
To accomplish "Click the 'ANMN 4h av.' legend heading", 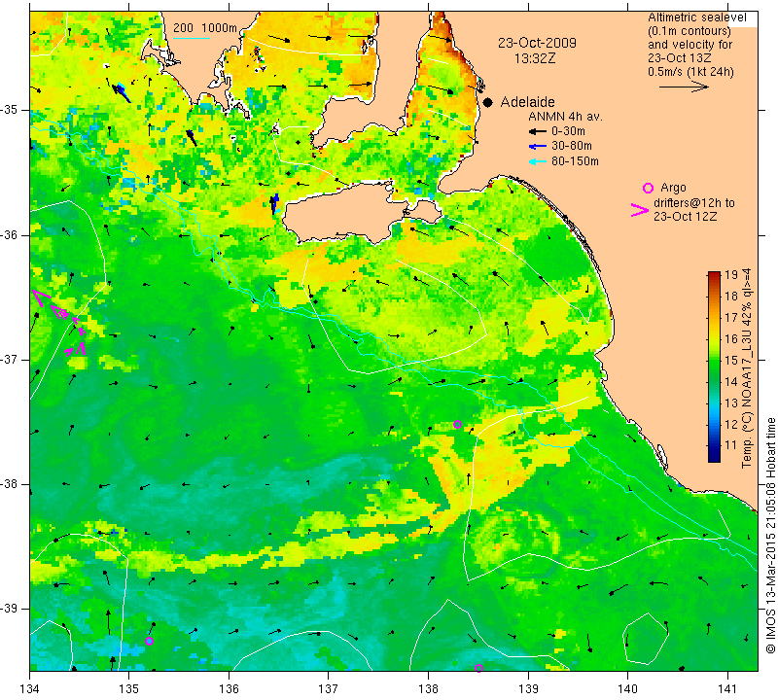I will (x=565, y=117).
